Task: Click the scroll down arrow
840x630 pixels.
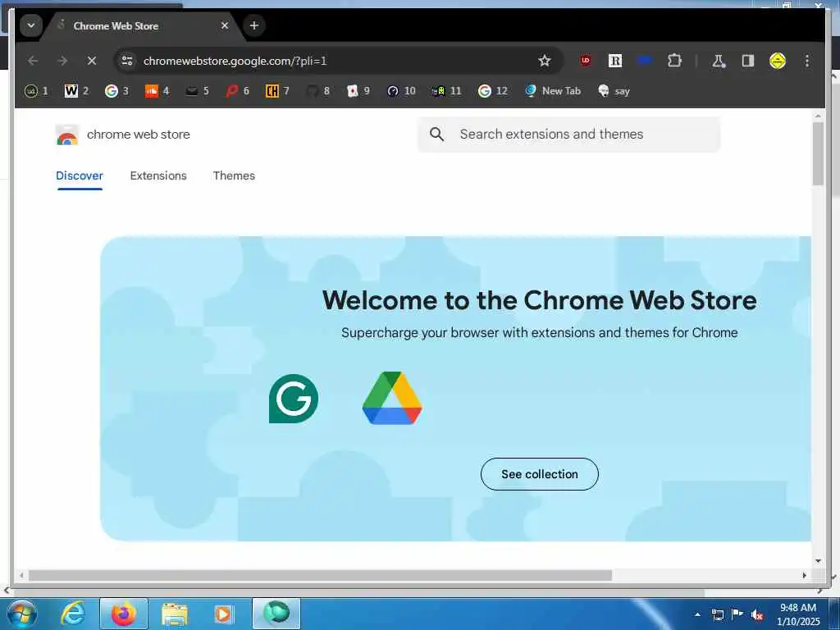Action: [818, 561]
